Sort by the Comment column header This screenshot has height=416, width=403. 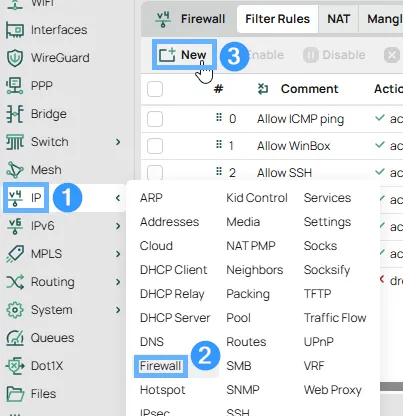(309, 89)
